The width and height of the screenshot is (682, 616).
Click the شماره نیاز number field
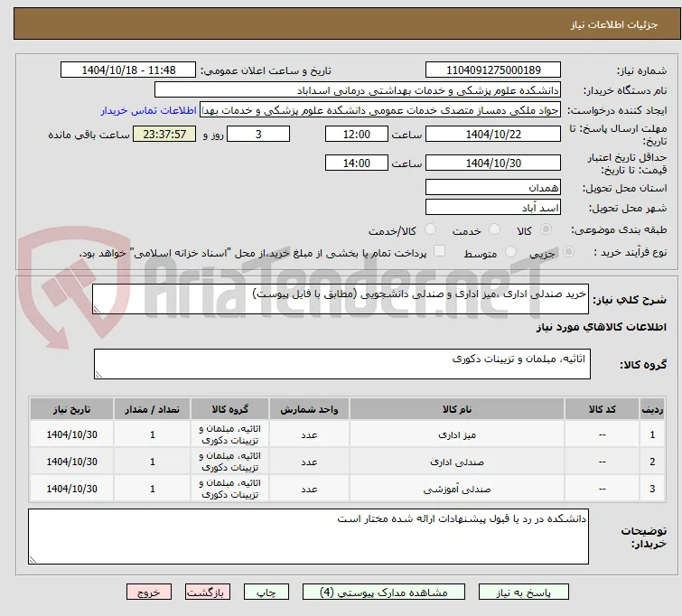493,70
